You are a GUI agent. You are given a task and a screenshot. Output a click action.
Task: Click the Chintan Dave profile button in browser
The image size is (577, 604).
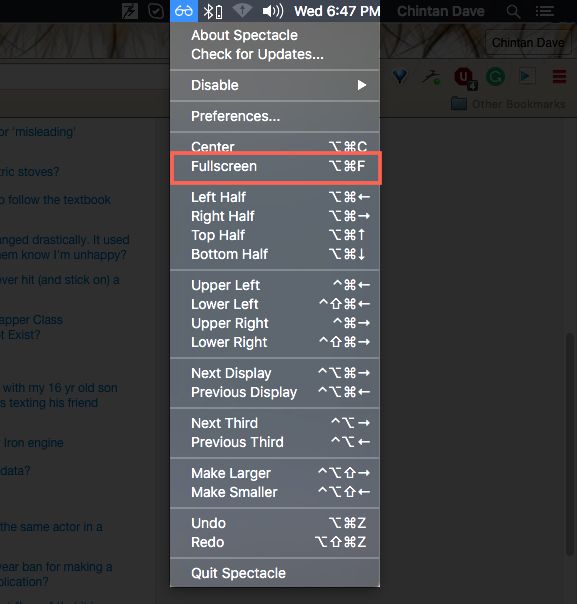(528, 43)
